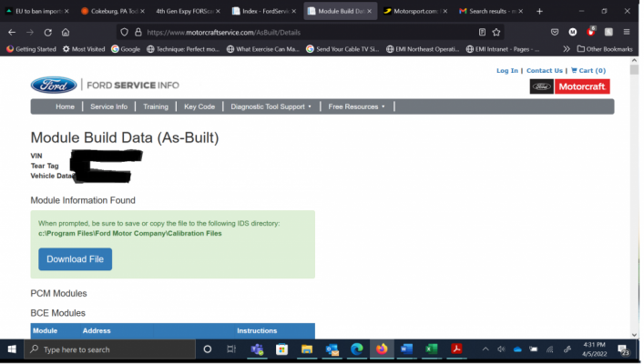Go to Home in the site navigation
644x364 pixels.
tap(65, 106)
